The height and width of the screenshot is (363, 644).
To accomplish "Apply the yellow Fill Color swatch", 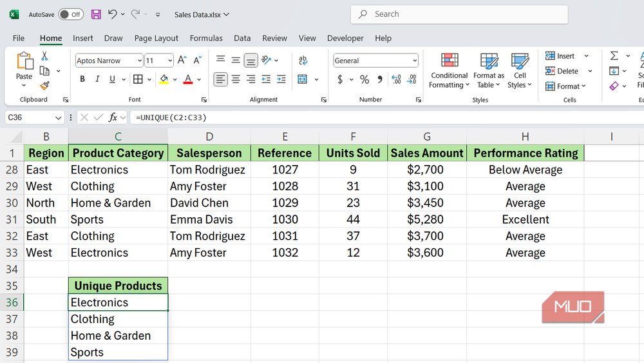I will tap(164, 79).
